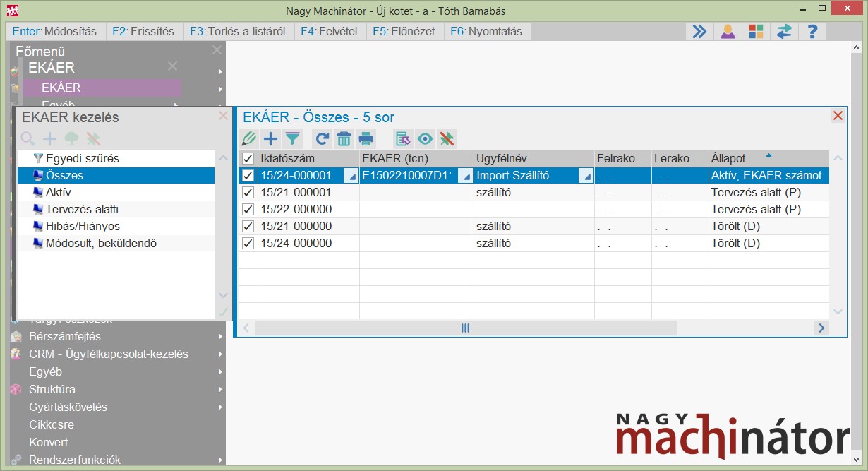The width and height of the screenshot is (868, 471).
Task: Expand the Bérszámfejtés submenu arrow
Action: pyautogui.click(x=221, y=337)
